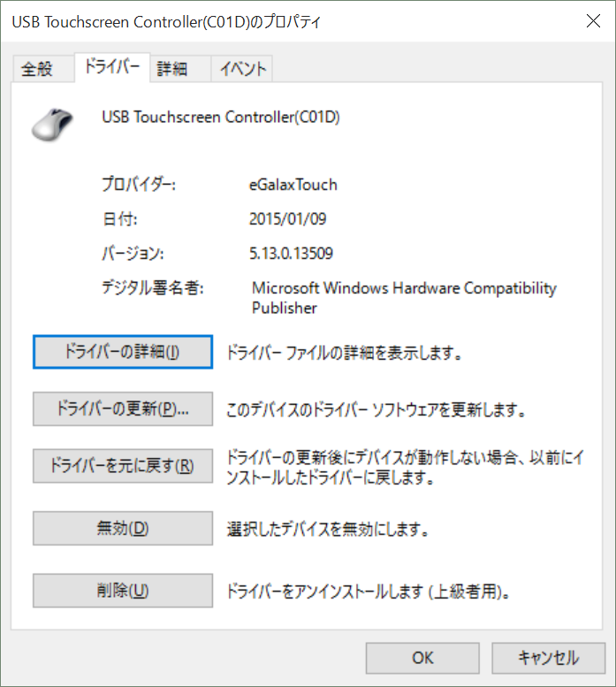
Task: Click the version value 5.13.0.13509
Action: [291, 253]
